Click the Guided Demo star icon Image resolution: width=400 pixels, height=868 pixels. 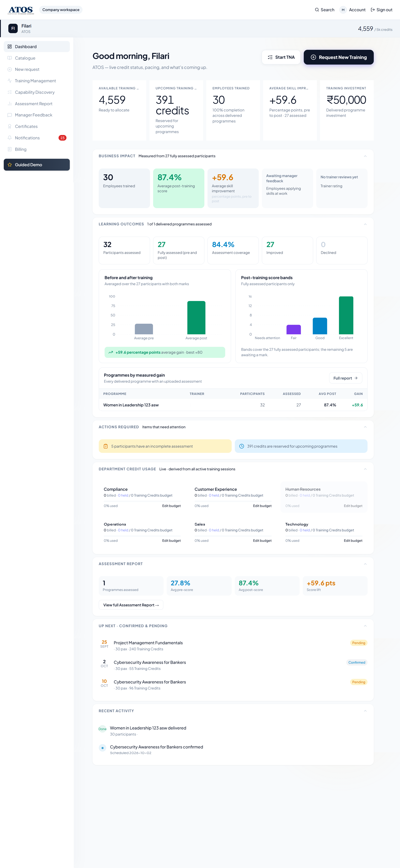[x=9, y=165]
